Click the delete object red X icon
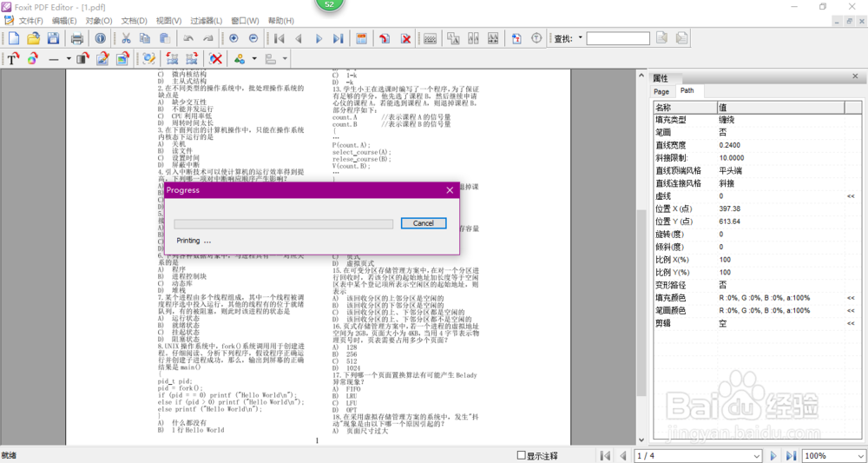 [216, 58]
